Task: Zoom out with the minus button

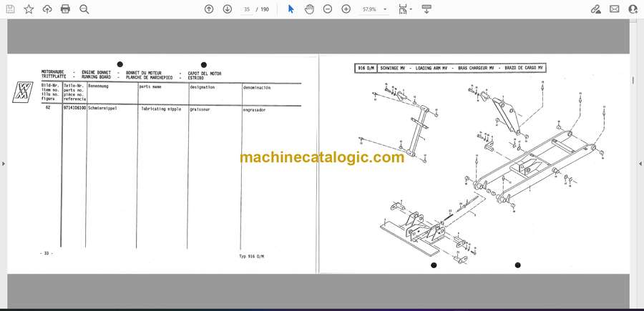Action: (327, 9)
